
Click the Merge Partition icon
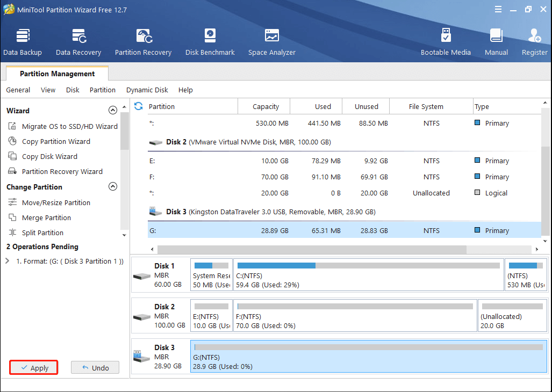click(12, 217)
